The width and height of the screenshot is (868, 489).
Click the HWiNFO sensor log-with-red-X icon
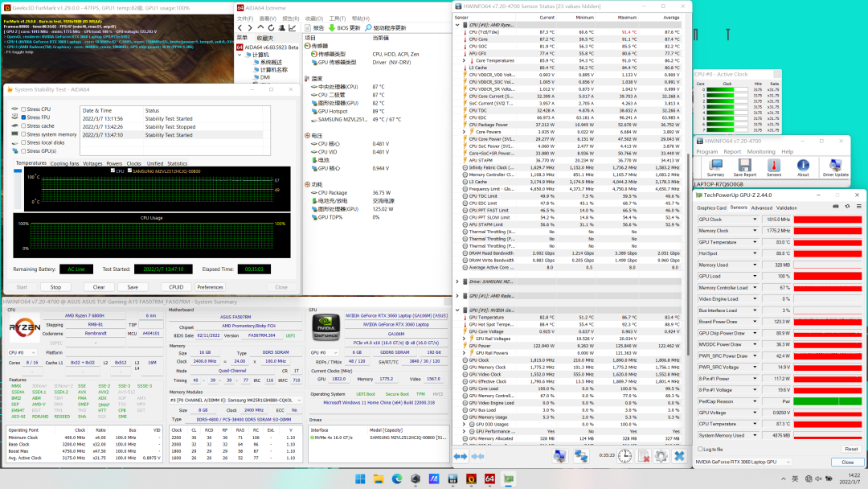pos(643,456)
